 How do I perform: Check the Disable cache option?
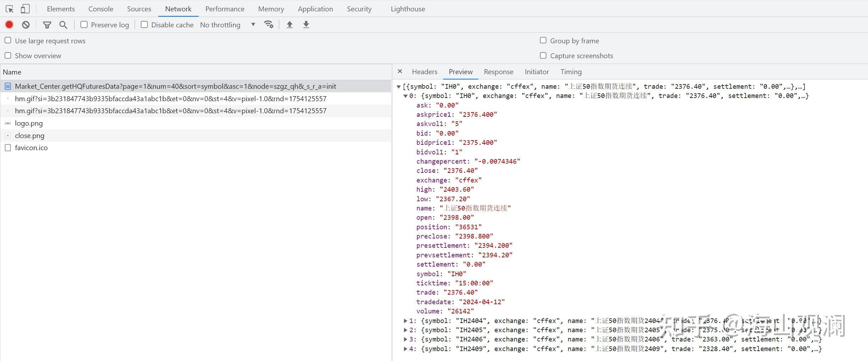[x=144, y=24]
